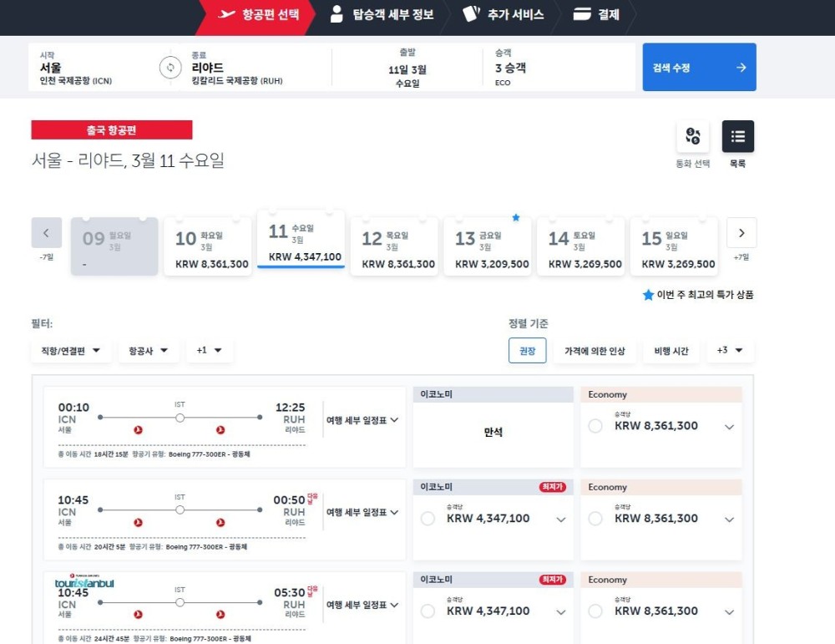The image size is (835, 644).
Task: Click the departure date field 11일 3월
Action: pyautogui.click(x=407, y=68)
